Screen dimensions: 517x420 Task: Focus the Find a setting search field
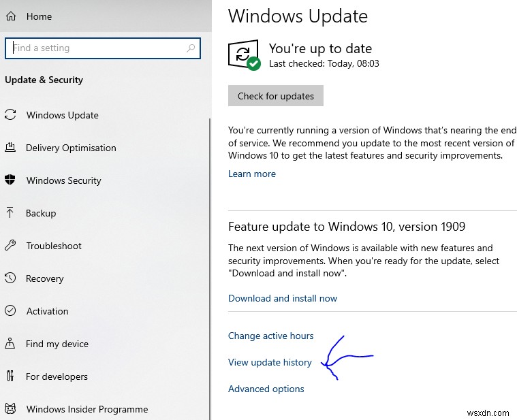pos(103,48)
